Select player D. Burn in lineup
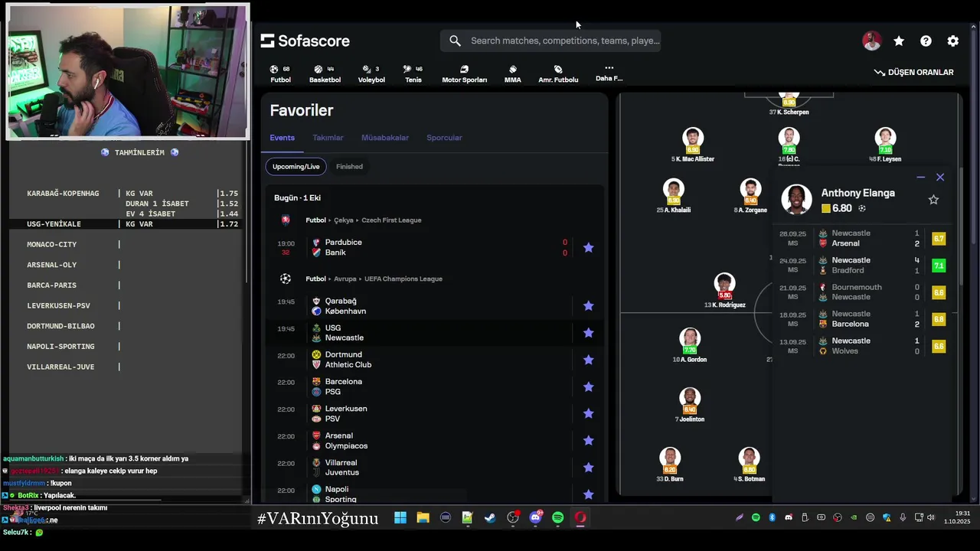Image resolution: width=980 pixels, height=551 pixels. click(670, 465)
